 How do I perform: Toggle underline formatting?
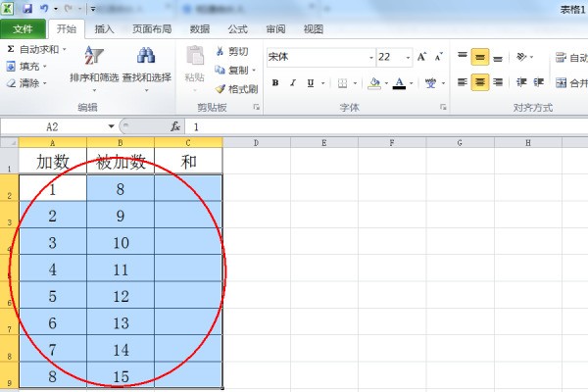point(310,83)
